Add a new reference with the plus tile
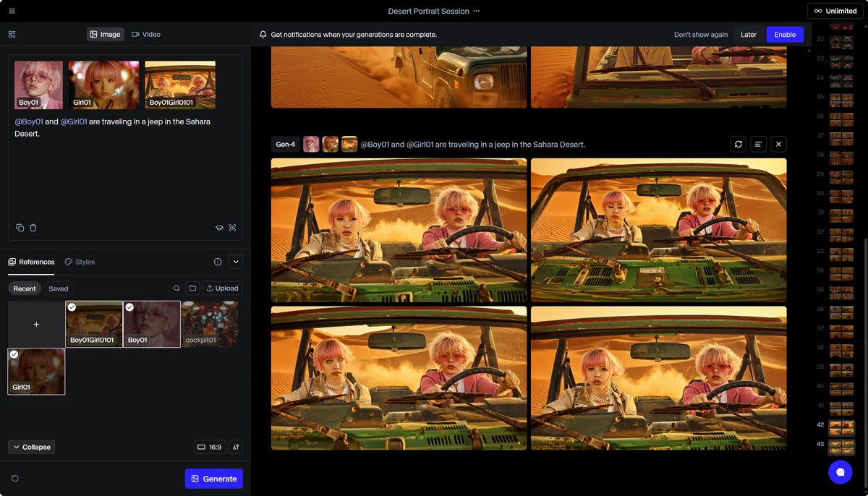The height and width of the screenshot is (496, 868). pyautogui.click(x=36, y=325)
